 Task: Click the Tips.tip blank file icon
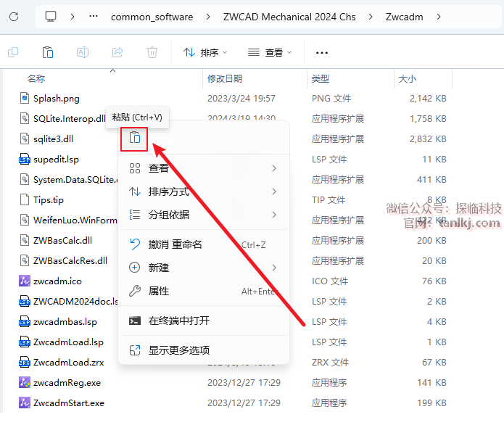[x=25, y=199]
